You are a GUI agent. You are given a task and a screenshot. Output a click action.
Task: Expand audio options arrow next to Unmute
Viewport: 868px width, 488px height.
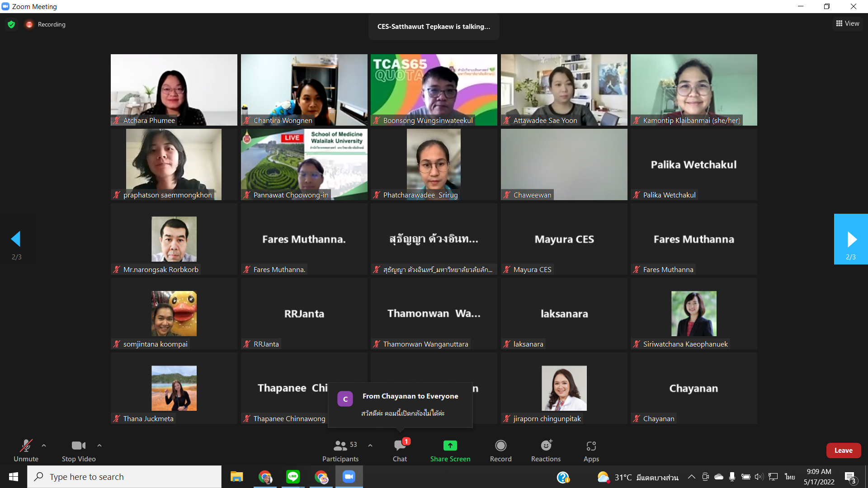click(x=44, y=446)
